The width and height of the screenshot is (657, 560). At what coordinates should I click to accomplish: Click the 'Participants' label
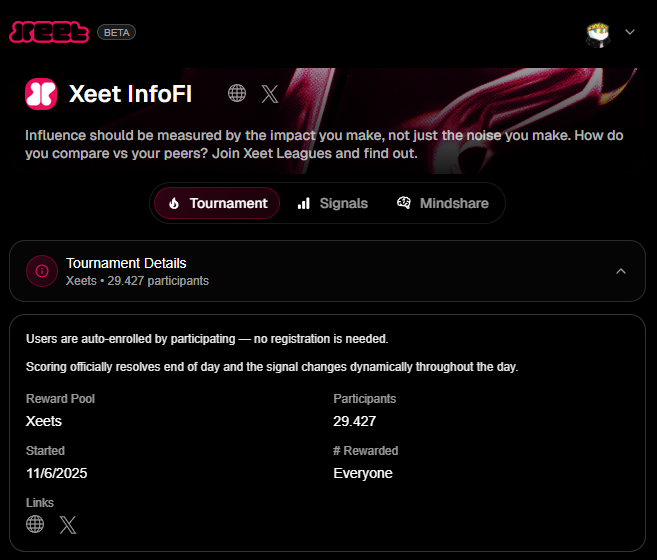coord(365,399)
